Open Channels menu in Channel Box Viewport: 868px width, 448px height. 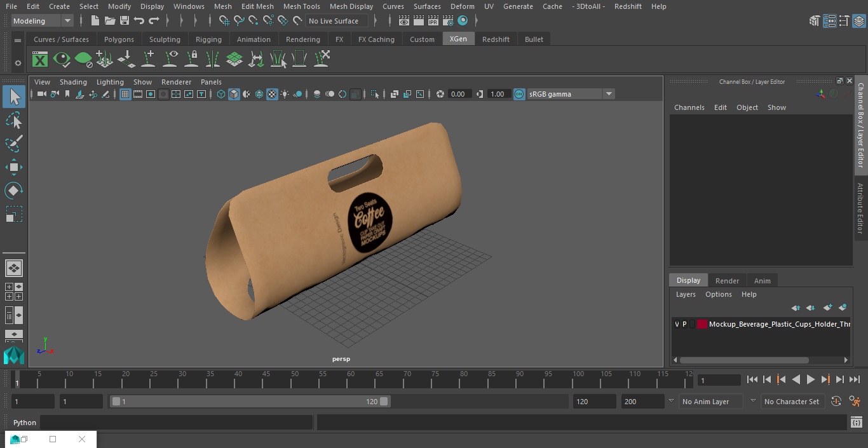point(689,107)
